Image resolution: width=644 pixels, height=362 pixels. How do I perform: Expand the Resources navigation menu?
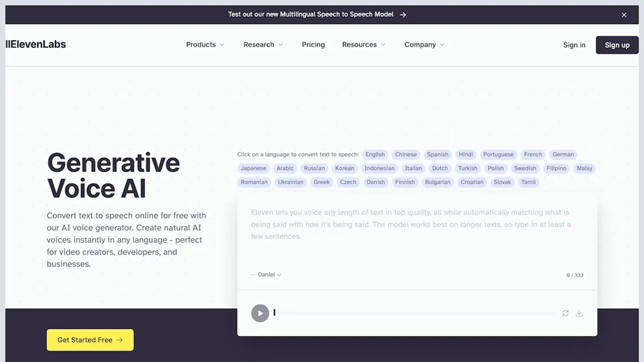(x=363, y=45)
